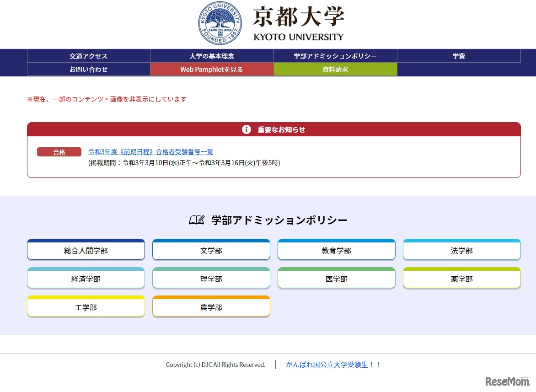The width and height of the screenshot is (536, 392).
Task: Open the お問い合わせ contact page
Action: click(89, 70)
